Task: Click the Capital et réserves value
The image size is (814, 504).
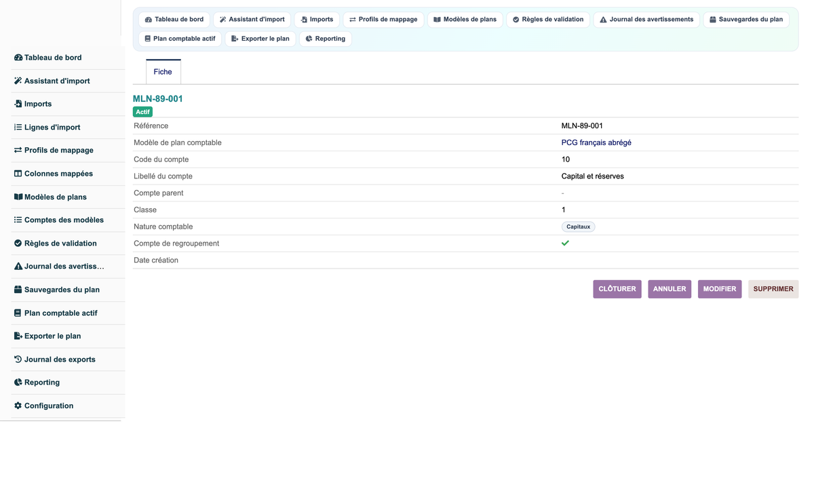Action: pos(593,176)
